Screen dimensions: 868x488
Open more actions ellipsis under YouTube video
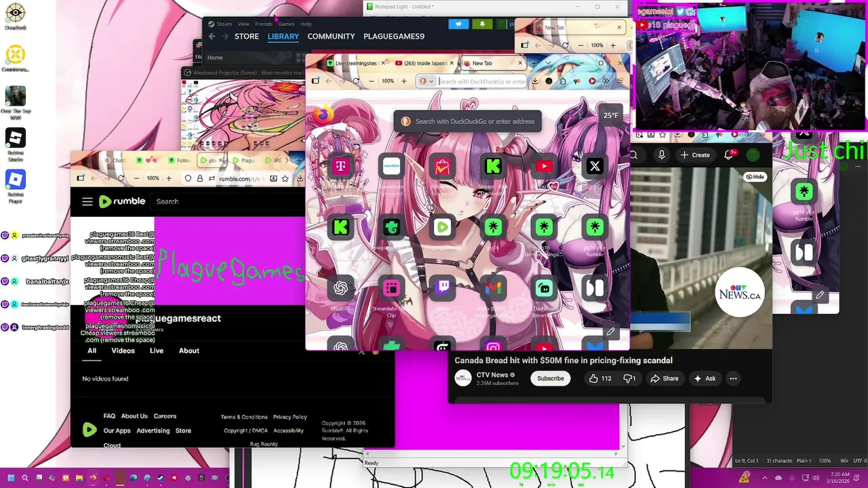pyautogui.click(x=733, y=379)
